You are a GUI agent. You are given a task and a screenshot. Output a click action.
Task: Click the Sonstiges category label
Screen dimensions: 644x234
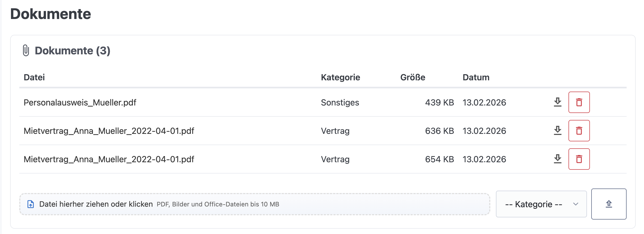340,103
